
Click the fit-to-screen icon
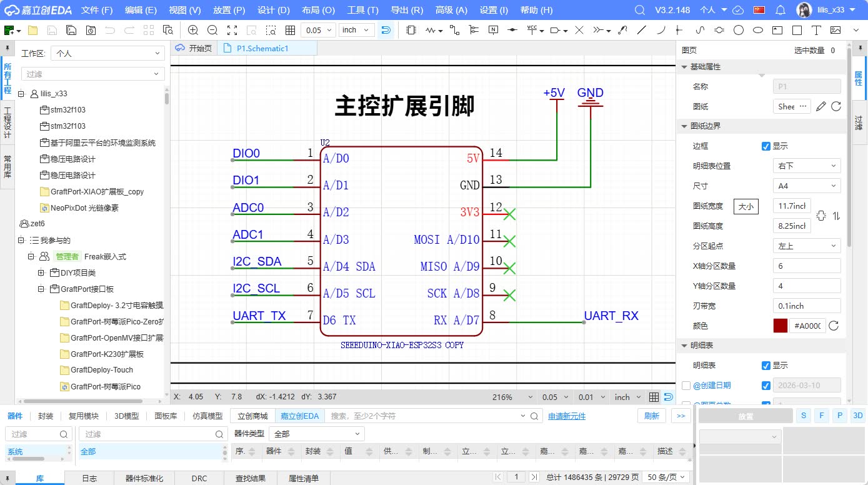click(x=232, y=30)
